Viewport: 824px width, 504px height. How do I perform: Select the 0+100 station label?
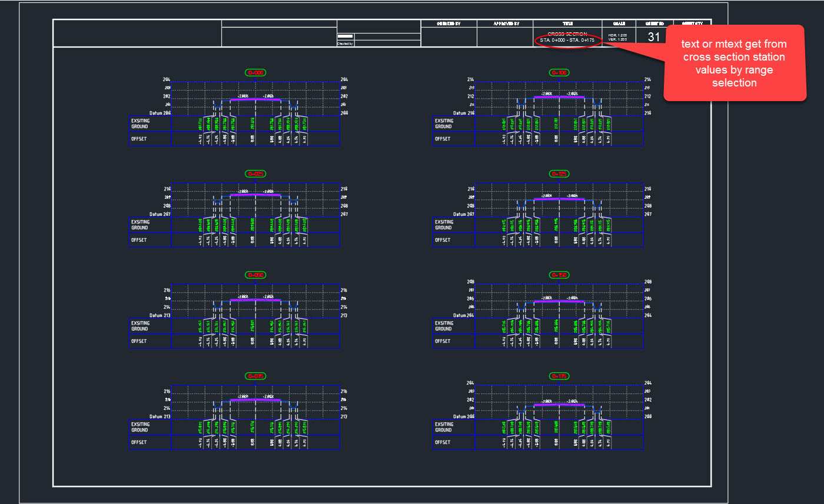(x=560, y=73)
